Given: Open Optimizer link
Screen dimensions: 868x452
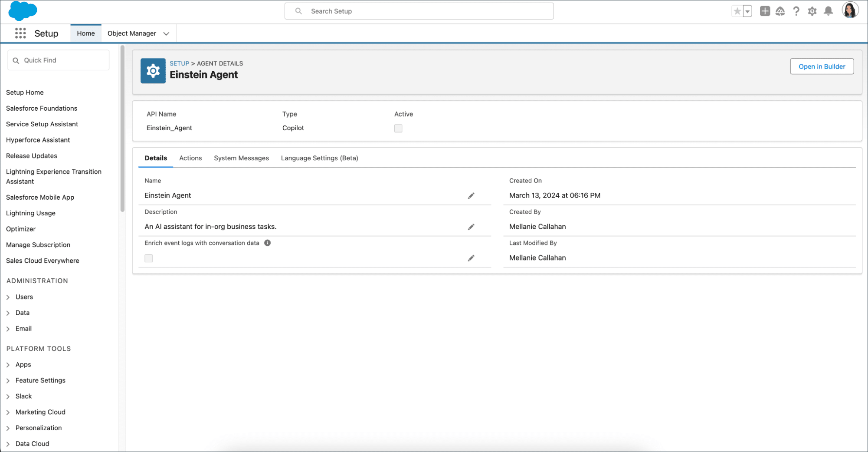Looking at the screenshot, I should click(21, 229).
